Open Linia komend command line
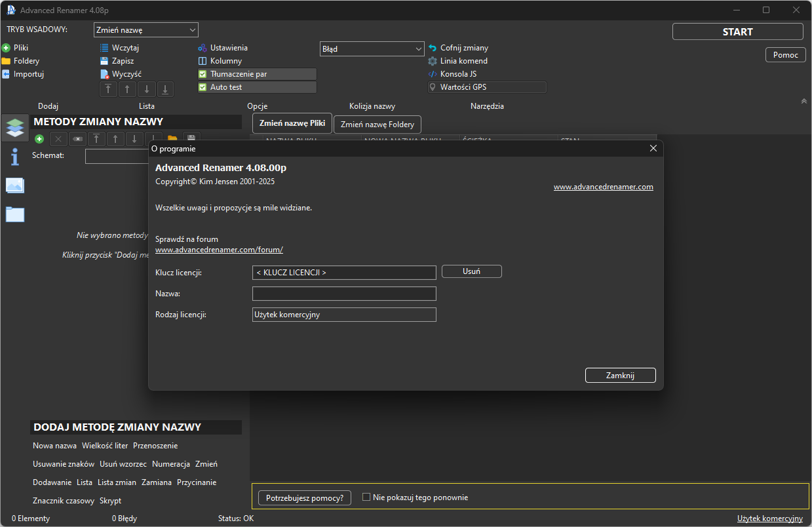 coord(457,61)
